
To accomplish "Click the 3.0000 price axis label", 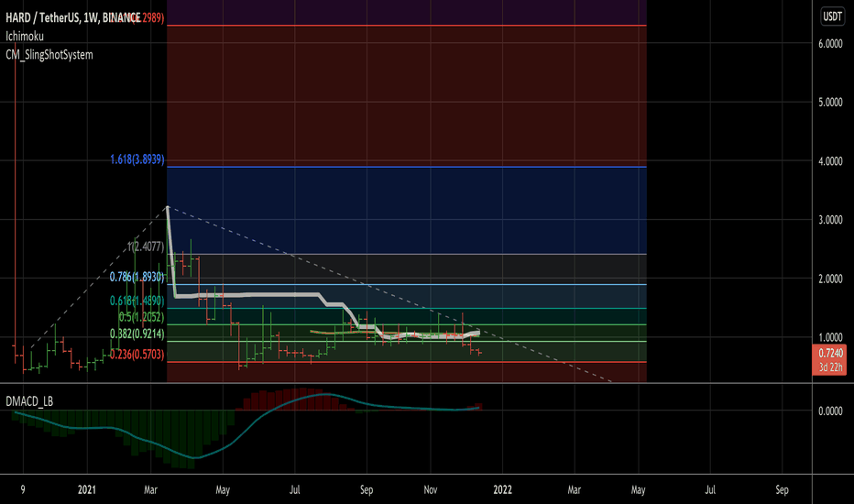I will 830,220.
